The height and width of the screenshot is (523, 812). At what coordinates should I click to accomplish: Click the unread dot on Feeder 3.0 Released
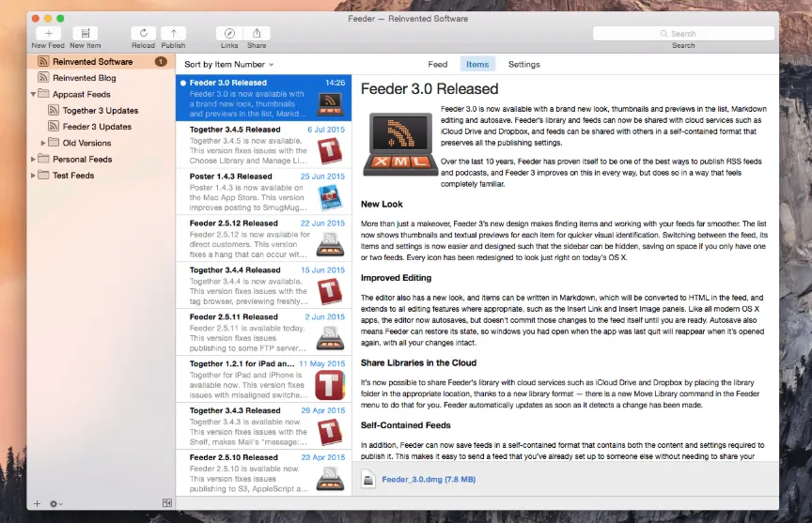point(183,83)
